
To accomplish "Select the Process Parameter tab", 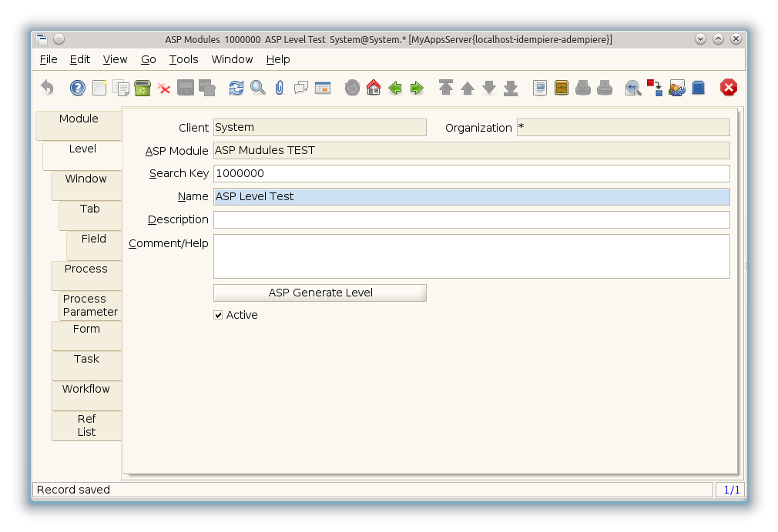I will tap(90, 306).
